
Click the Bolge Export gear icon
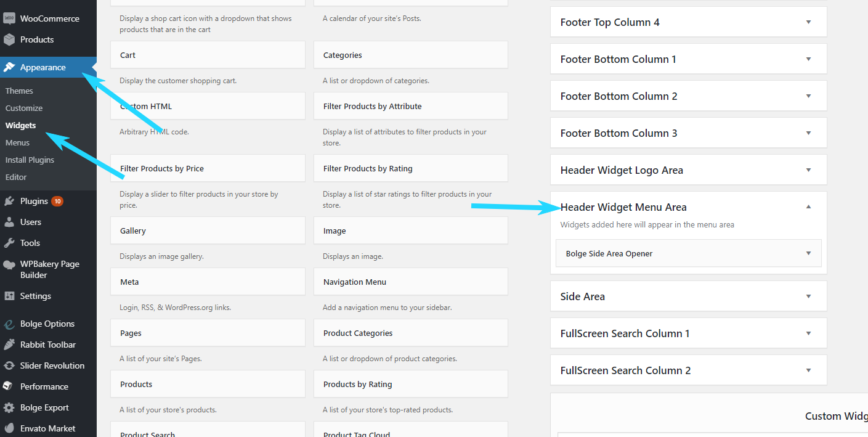(9, 407)
